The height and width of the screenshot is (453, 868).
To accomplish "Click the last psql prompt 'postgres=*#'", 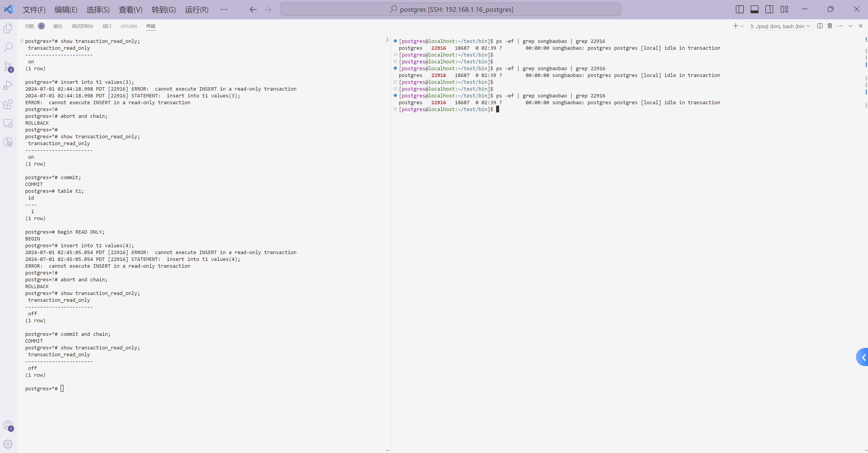I will coord(42,389).
